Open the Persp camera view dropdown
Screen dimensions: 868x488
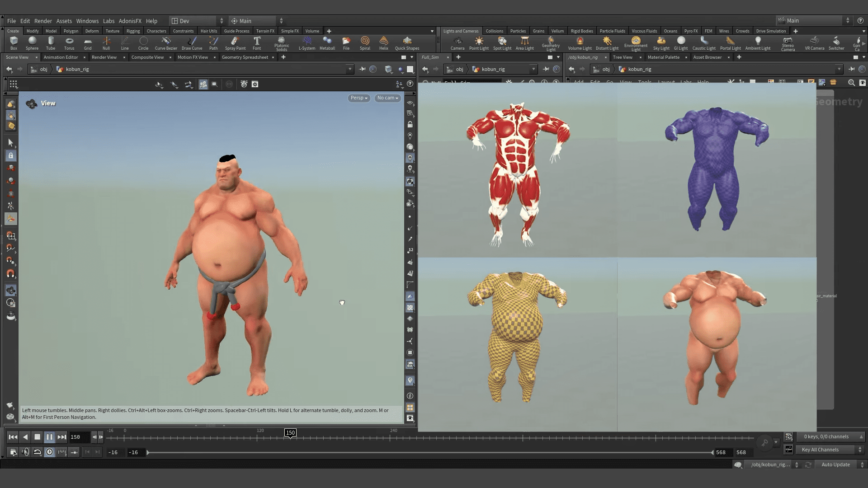(359, 98)
